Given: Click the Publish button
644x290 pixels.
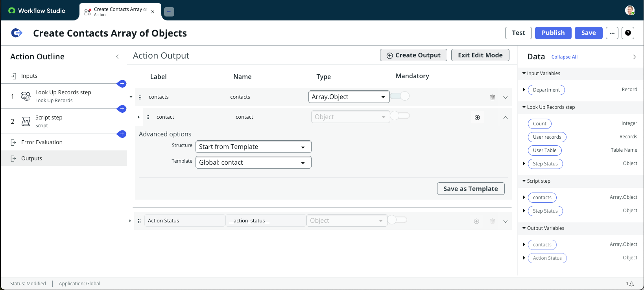Looking at the screenshot, I should pyautogui.click(x=553, y=33).
